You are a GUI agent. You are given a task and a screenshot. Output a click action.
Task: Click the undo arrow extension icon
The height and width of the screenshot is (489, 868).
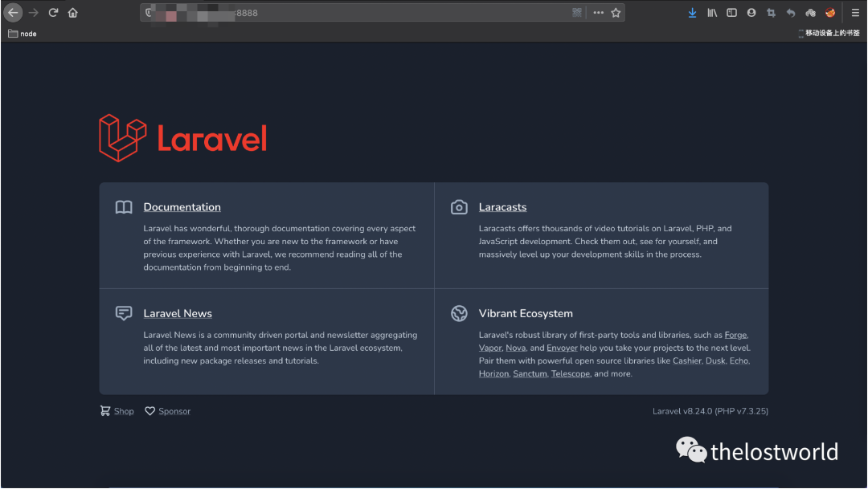click(791, 13)
